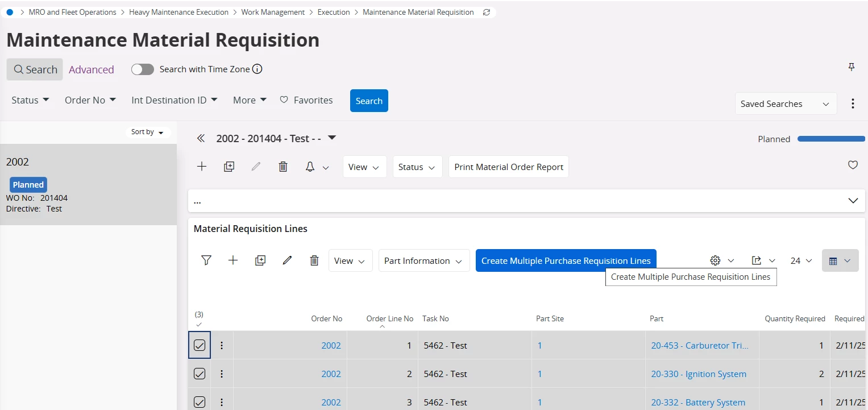Click Create Multiple Purchase Requisition Lines button
Viewport: 868px width, 410px height.
(566, 260)
